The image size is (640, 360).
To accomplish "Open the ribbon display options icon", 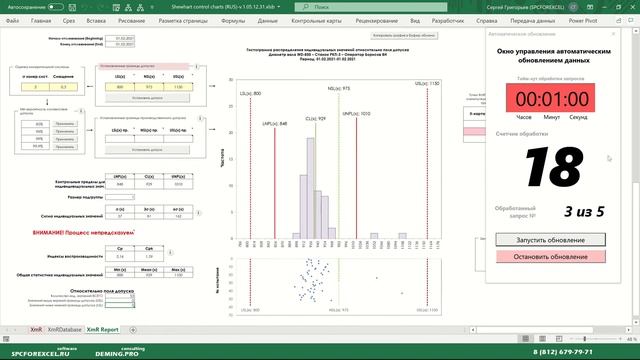I will (x=590, y=7).
